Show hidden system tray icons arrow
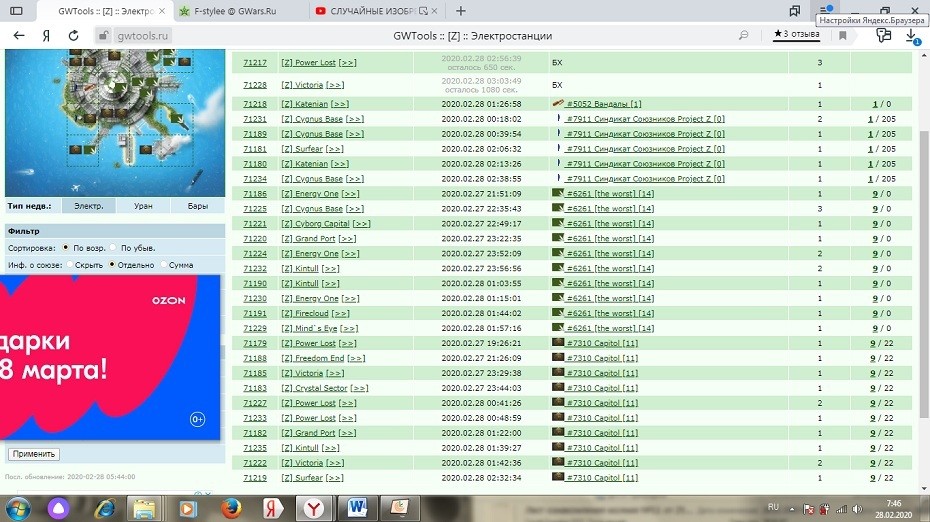The height and width of the screenshot is (522, 930). [x=792, y=509]
